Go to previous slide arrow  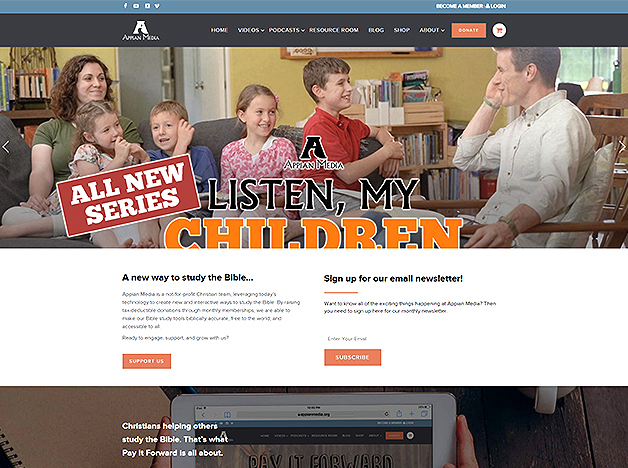(x=6, y=147)
